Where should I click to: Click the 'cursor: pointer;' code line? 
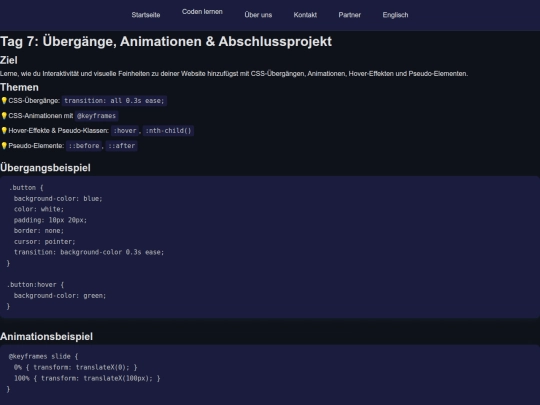coord(45,242)
